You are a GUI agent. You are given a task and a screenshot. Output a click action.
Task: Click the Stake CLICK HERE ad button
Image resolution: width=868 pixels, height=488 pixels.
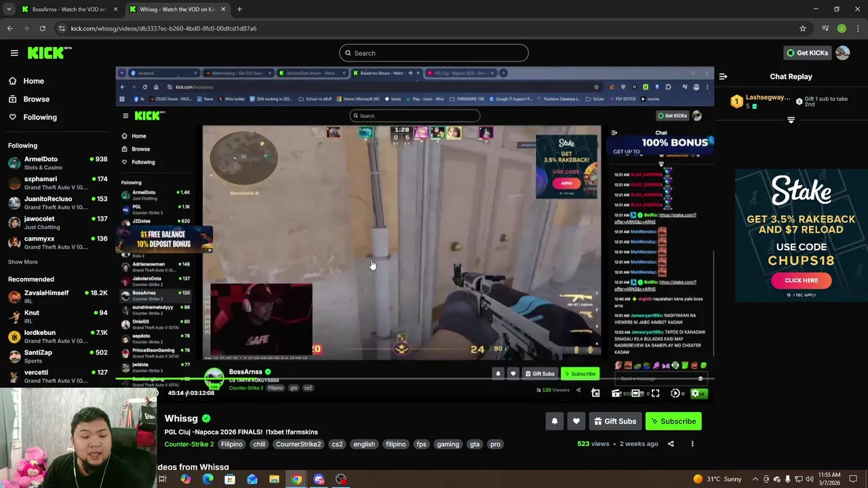801,280
